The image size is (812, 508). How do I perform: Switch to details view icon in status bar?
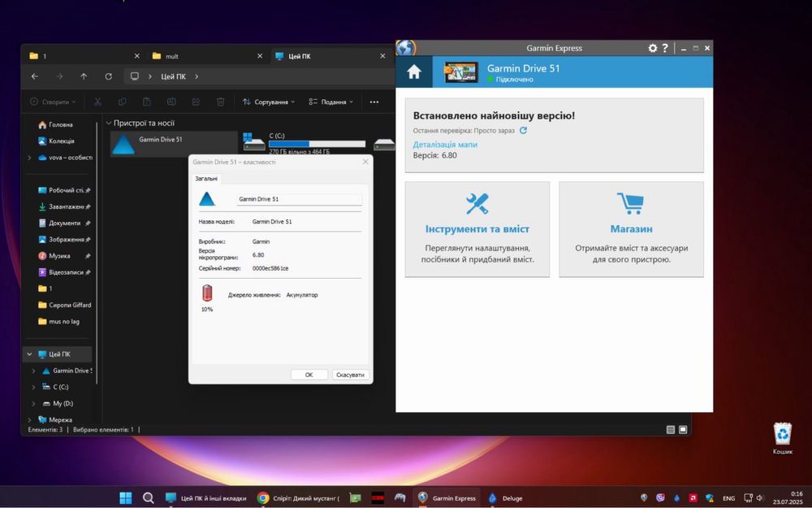671,430
